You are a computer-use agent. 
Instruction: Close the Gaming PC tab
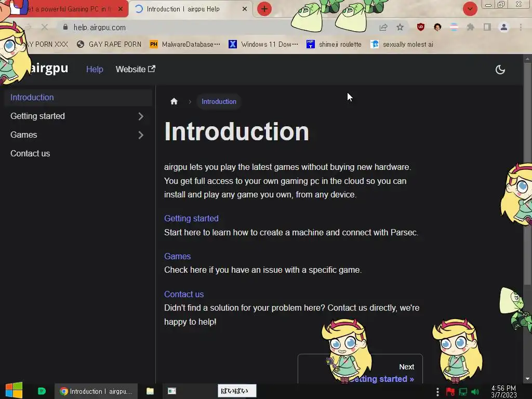point(121,9)
